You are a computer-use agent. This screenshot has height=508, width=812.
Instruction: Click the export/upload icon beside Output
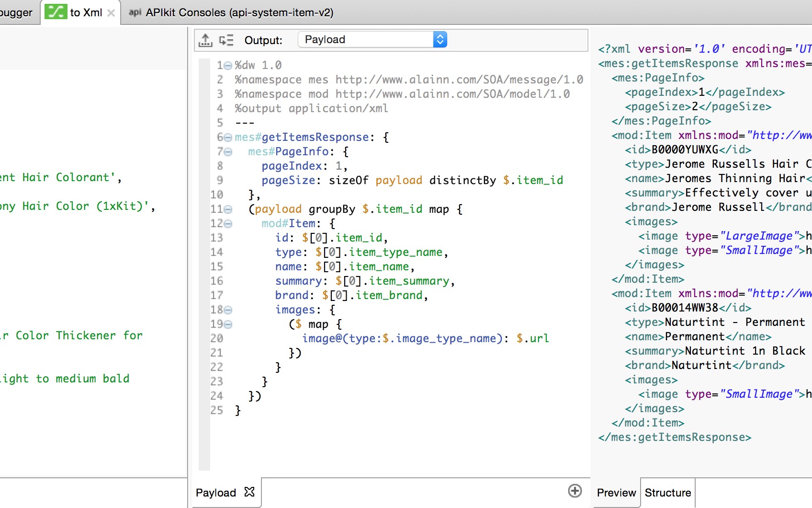coord(205,40)
